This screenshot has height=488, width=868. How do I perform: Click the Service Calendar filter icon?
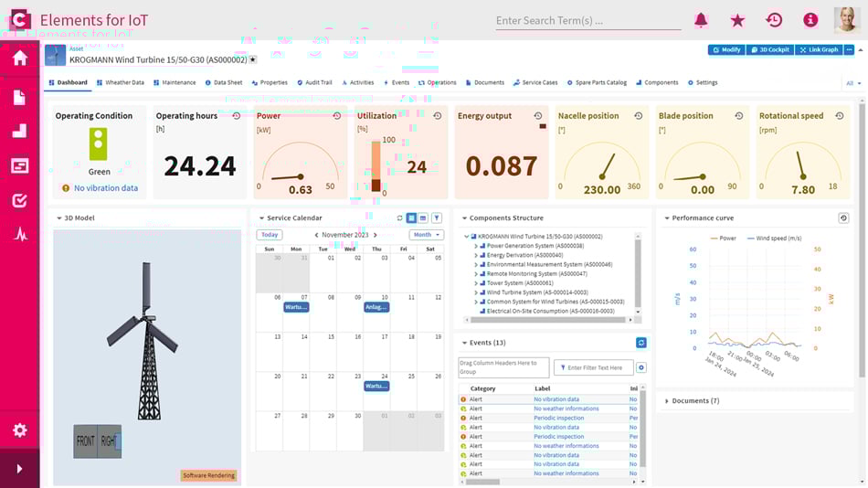(x=437, y=218)
